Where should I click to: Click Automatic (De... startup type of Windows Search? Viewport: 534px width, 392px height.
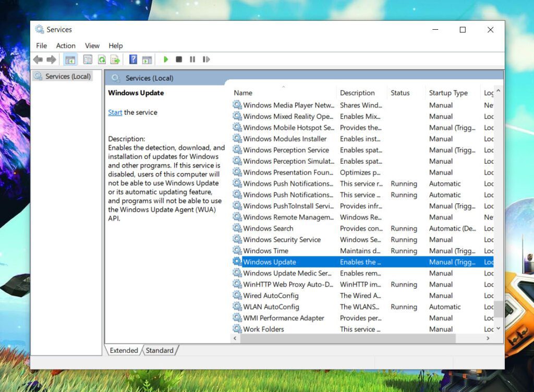coord(453,228)
